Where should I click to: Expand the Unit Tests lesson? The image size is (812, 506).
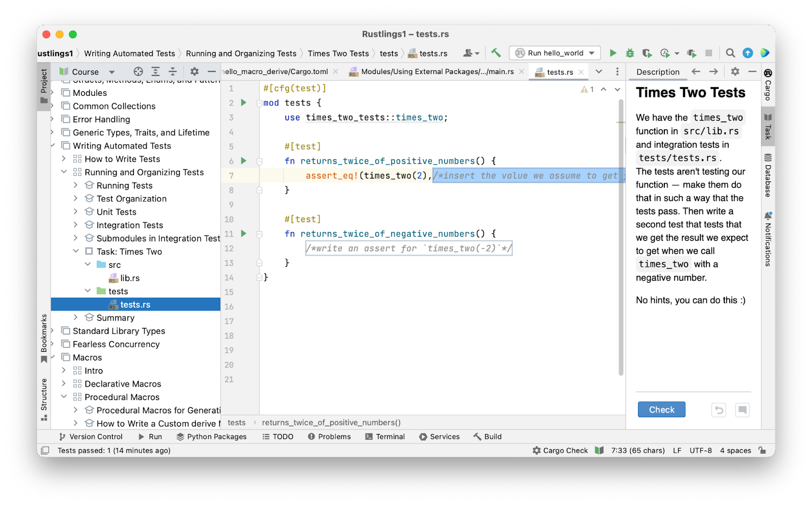pos(76,211)
